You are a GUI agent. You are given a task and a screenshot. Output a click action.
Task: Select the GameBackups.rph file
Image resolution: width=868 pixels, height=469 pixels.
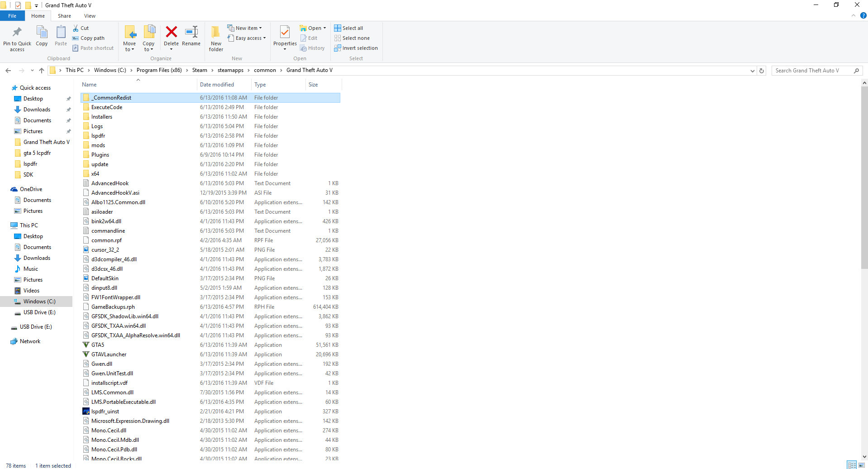(210, 307)
